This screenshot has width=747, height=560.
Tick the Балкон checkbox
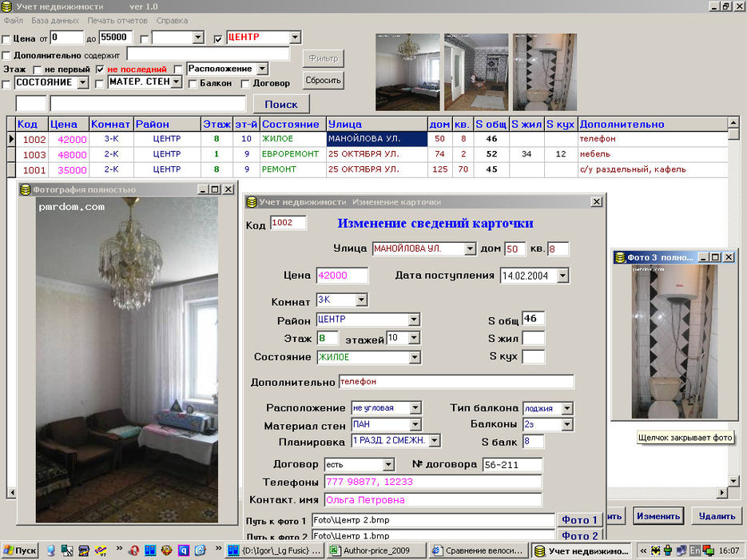pyautogui.click(x=193, y=85)
